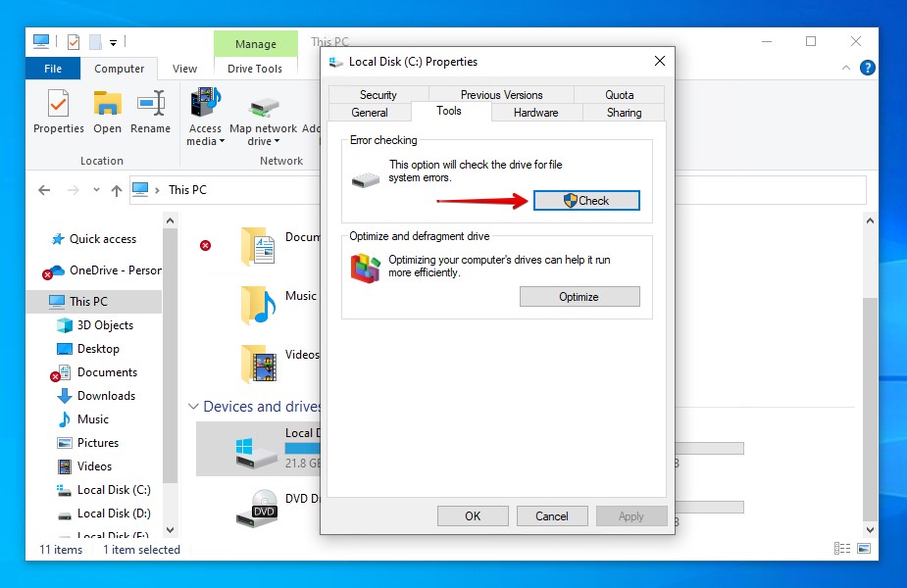Click the up one level arrow
Screen dimensions: 907x588
click(x=117, y=190)
